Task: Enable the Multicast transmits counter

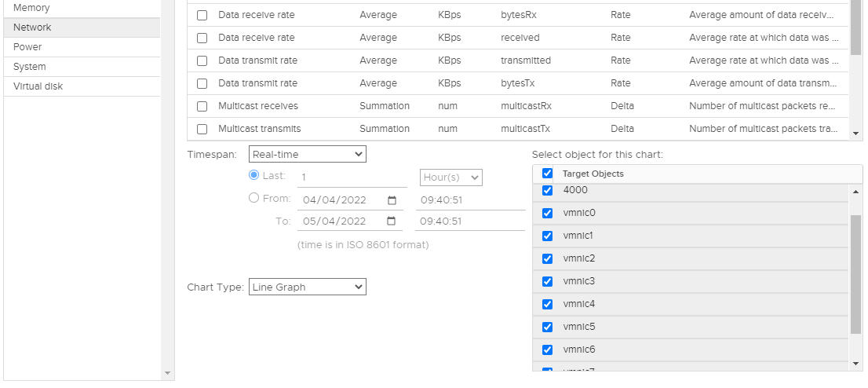Action: pyautogui.click(x=202, y=129)
